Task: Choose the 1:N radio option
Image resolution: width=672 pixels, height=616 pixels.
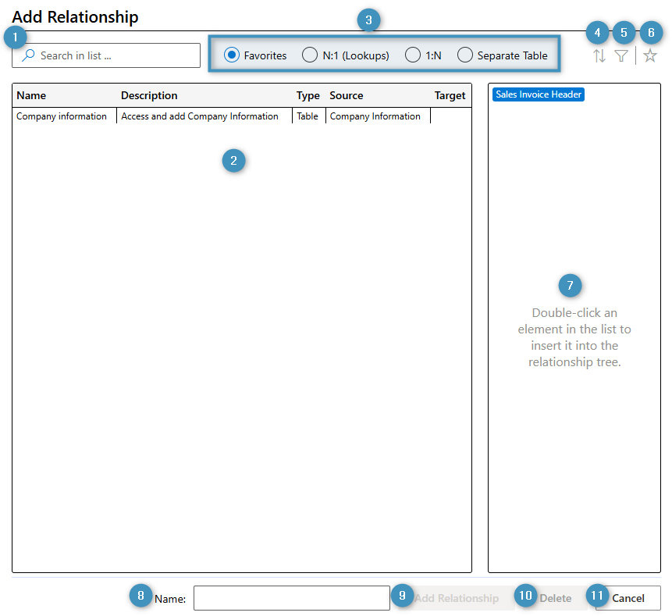Action: tap(413, 55)
